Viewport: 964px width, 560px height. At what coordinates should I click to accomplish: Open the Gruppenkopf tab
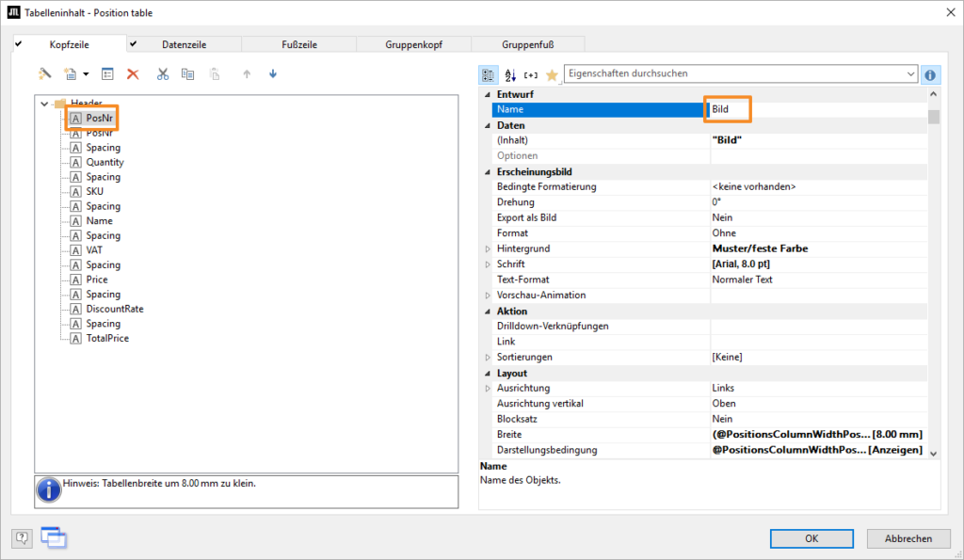pyautogui.click(x=413, y=44)
